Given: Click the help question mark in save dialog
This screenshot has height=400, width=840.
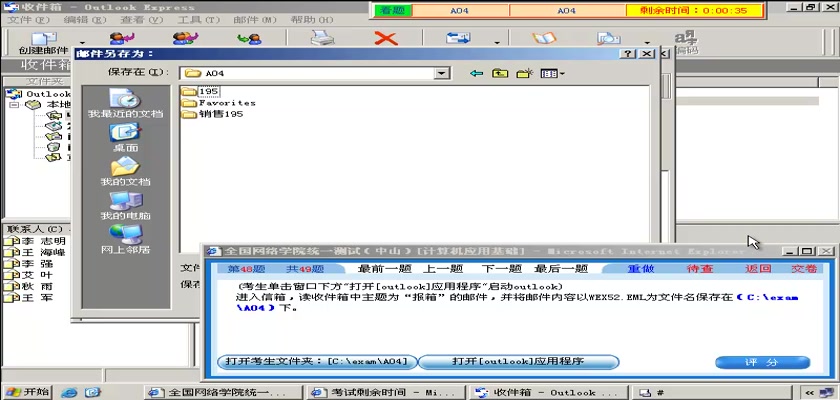Looking at the screenshot, I should 628,54.
